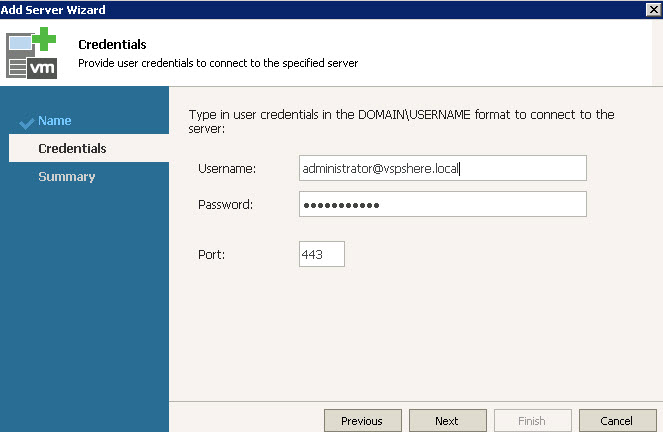663x432 pixels.
Task: Click the bold Credentials header title
Action: [112, 45]
